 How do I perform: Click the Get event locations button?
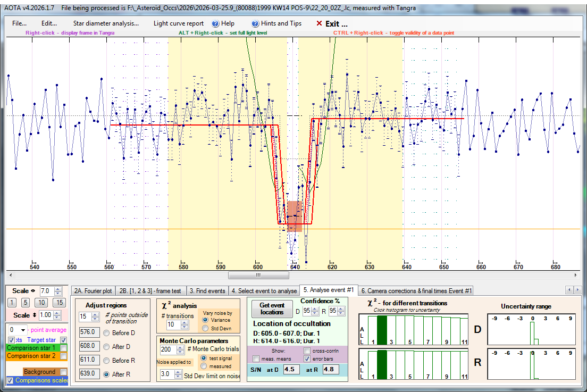[x=272, y=308]
